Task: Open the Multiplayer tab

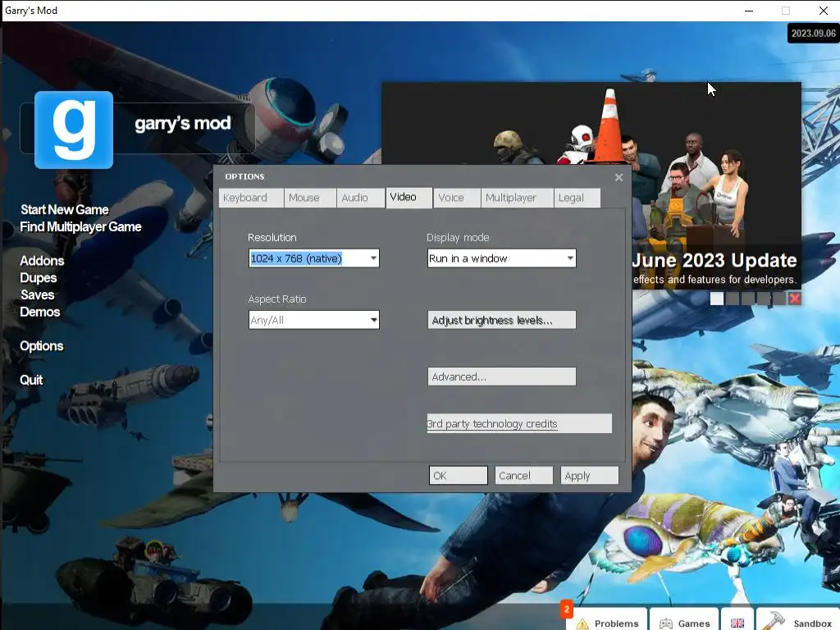Action: click(x=517, y=198)
